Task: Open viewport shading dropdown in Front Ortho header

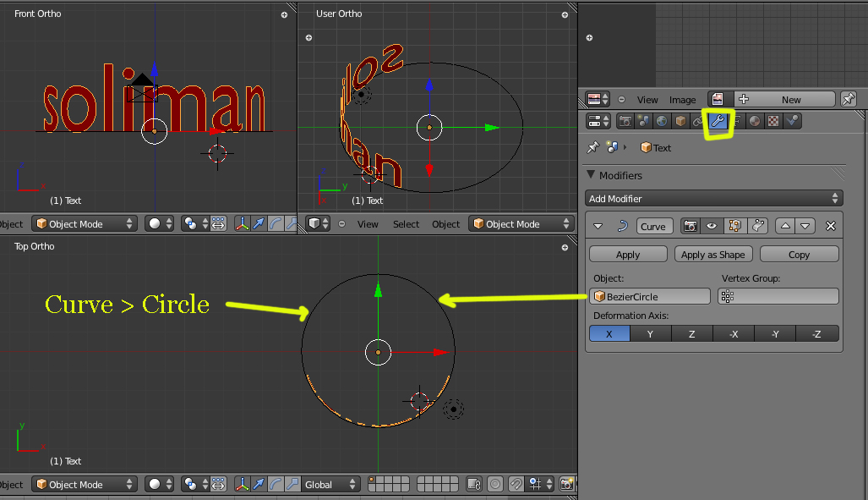Action: [160, 224]
